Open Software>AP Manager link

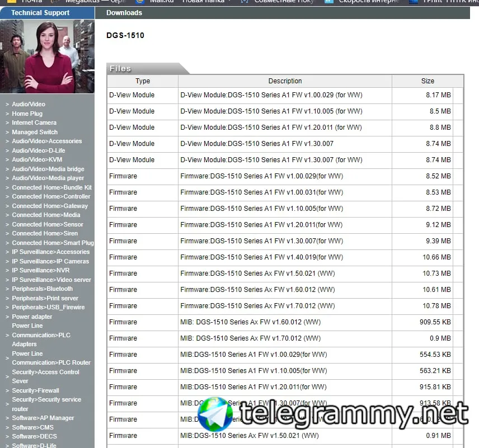[x=43, y=418]
